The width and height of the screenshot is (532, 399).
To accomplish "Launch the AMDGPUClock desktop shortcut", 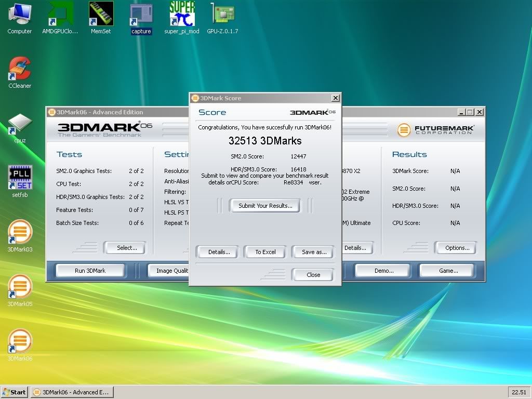I will [x=60, y=17].
